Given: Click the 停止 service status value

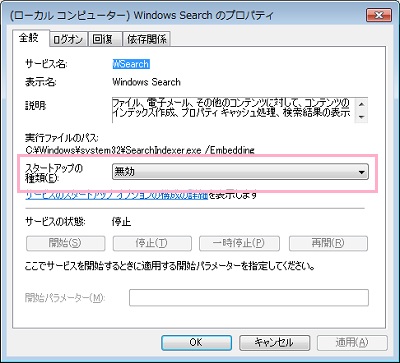Looking at the screenshot, I should [121, 222].
